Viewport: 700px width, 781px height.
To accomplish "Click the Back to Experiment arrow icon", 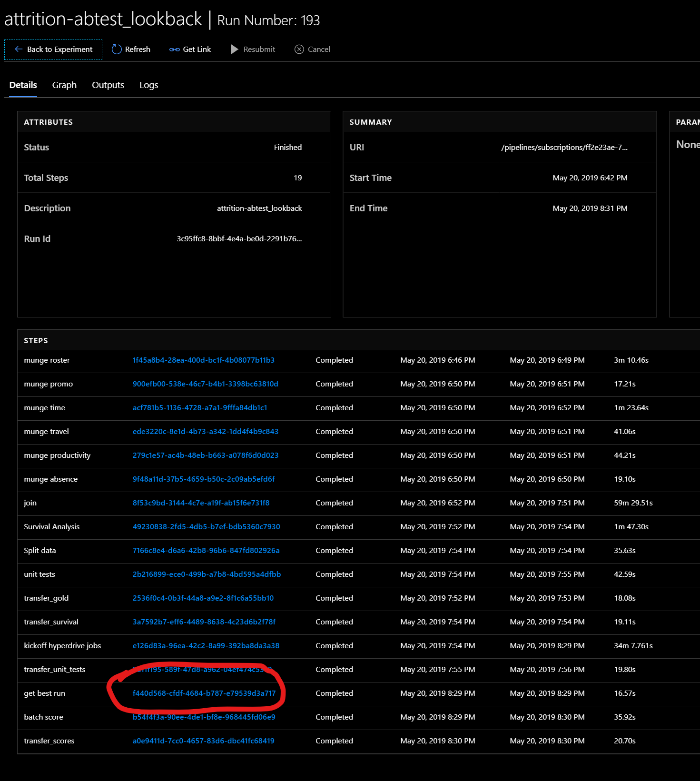I will pyautogui.click(x=19, y=49).
